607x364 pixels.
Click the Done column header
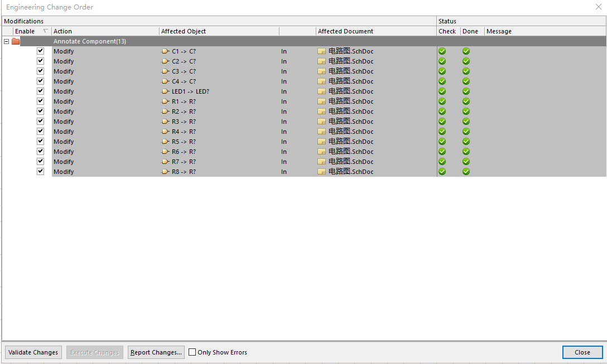pyautogui.click(x=473, y=31)
